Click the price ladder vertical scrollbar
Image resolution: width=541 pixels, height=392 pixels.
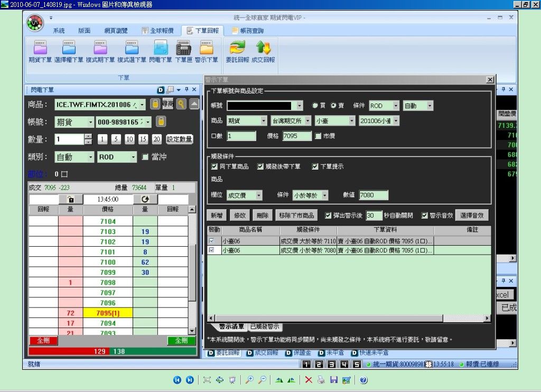[192, 270]
